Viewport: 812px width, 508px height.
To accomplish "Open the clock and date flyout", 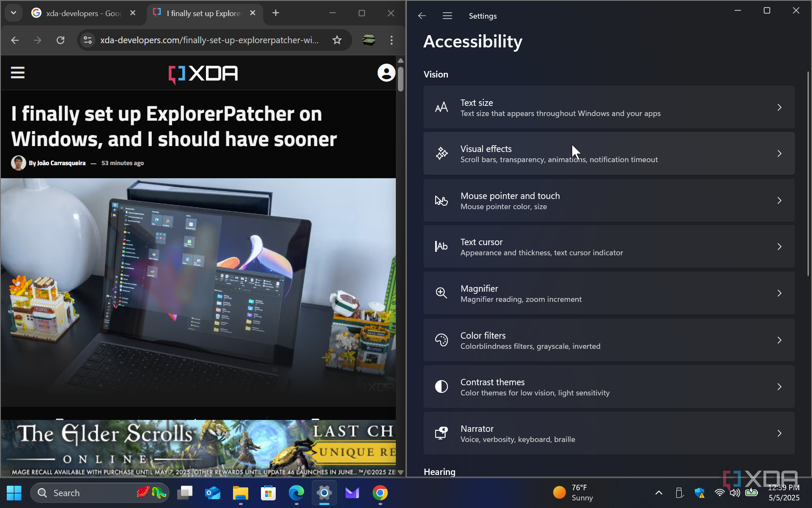I will [784, 493].
